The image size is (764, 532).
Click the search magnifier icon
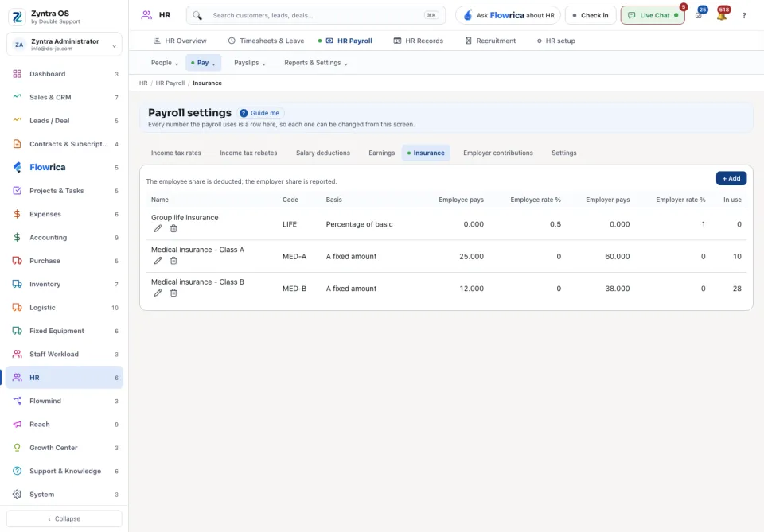(197, 16)
